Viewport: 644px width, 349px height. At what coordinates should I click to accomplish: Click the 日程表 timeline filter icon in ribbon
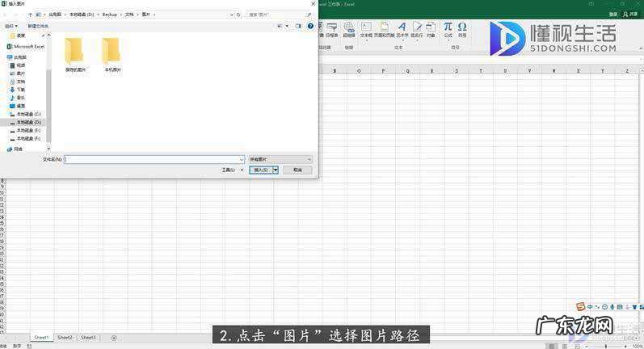coord(332,30)
